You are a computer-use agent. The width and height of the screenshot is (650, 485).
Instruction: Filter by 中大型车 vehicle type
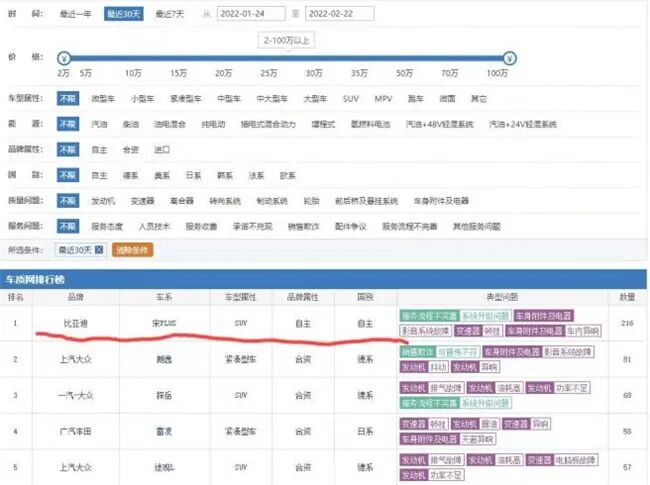(272, 99)
